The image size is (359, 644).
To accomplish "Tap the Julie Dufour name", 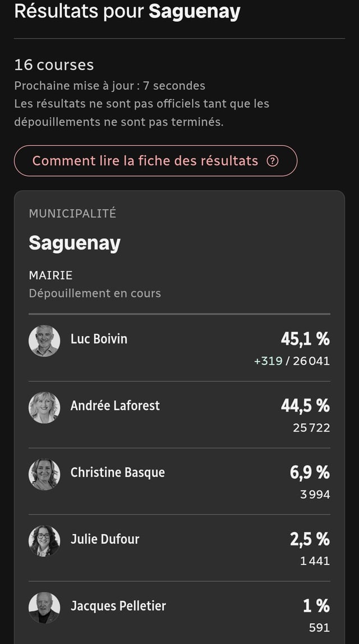I will (x=105, y=539).
